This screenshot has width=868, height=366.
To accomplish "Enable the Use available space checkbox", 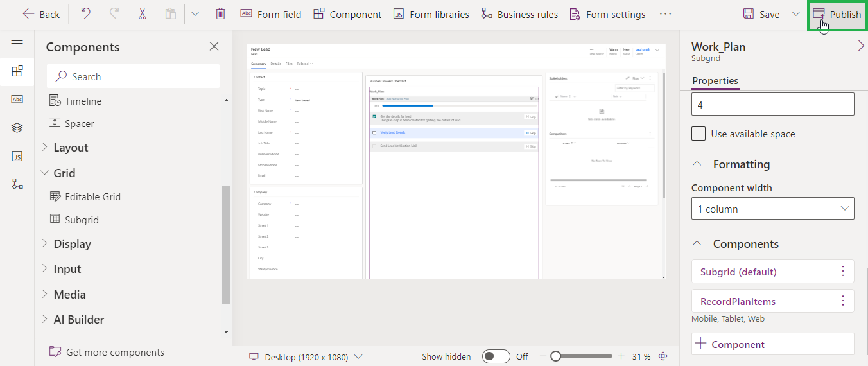I will [699, 134].
